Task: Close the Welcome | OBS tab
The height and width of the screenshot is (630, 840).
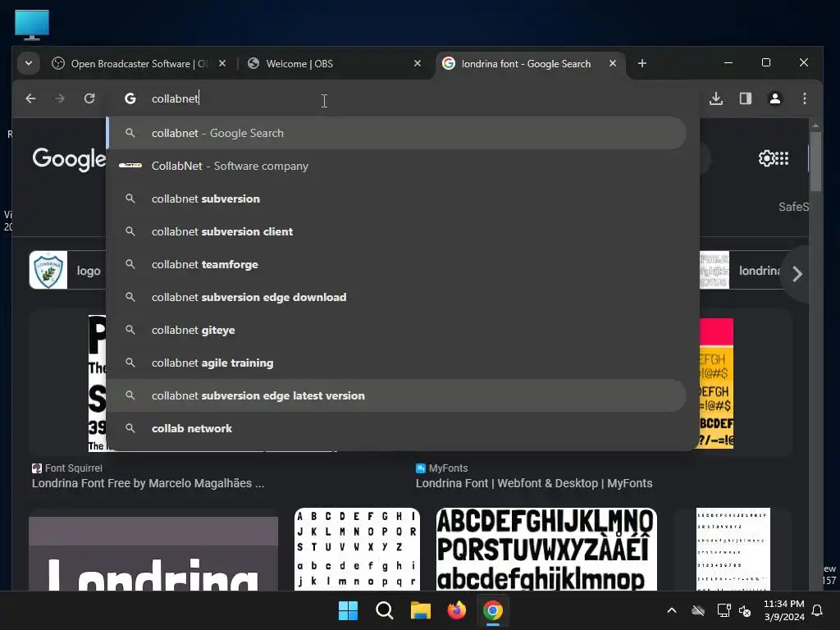Action: 418,63
